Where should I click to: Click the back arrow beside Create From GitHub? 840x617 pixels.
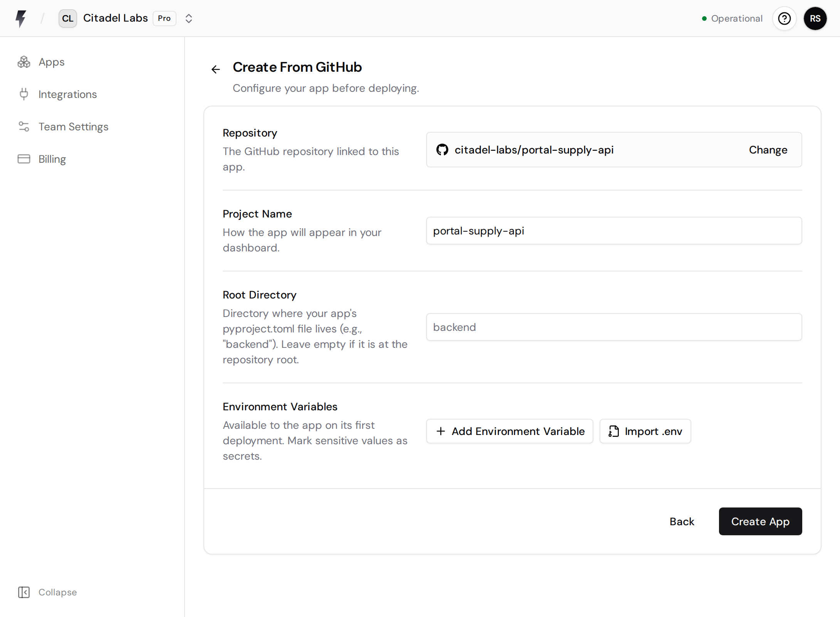tap(216, 69)
